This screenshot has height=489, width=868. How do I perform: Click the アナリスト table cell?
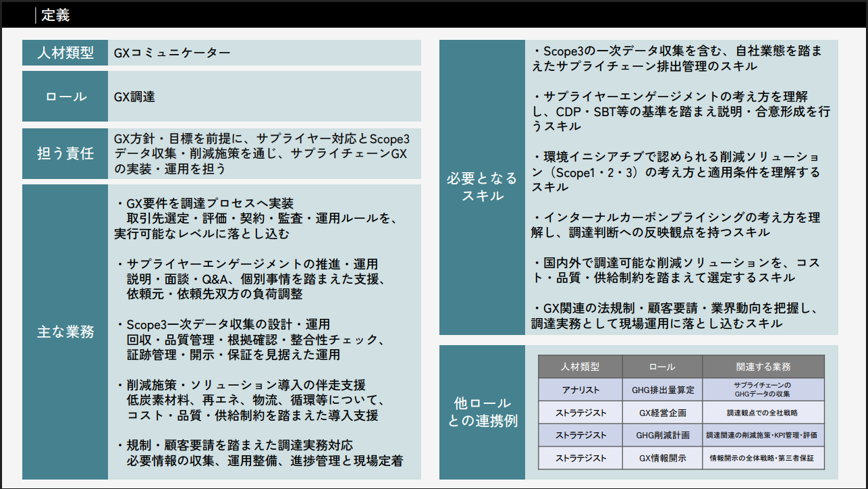pyautogui.click(x=580, y=390)
